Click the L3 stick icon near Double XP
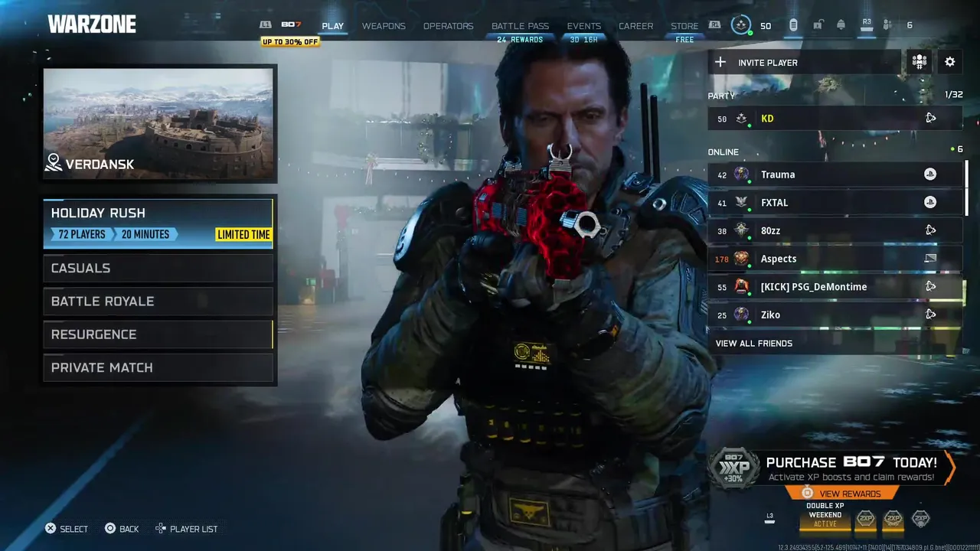The height and width of the screenshot is (551, 980). (769, 518)
